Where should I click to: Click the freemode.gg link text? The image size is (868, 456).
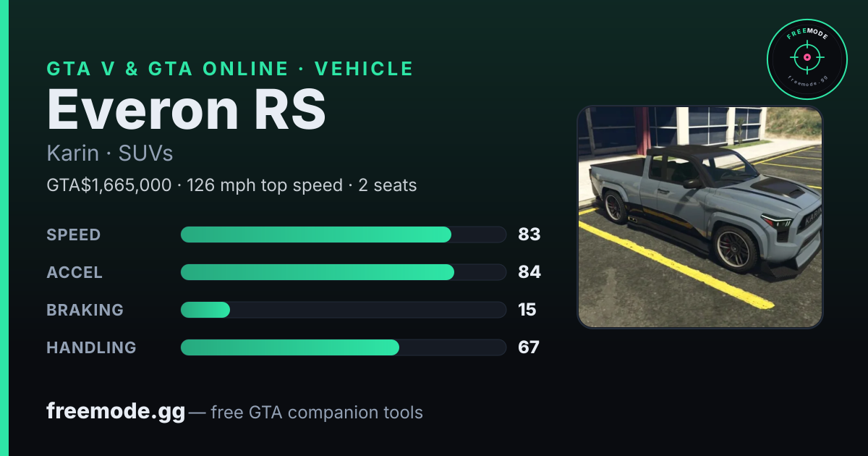[116, 412]
